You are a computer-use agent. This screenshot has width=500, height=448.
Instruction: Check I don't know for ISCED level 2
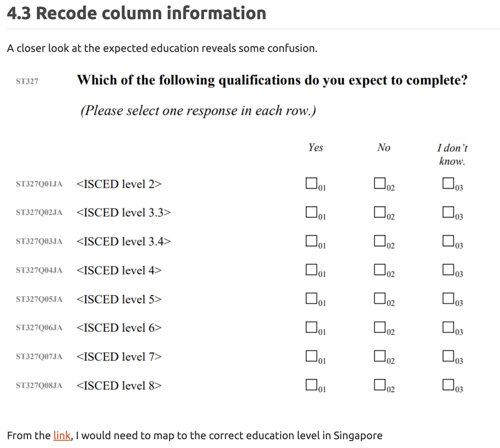click(448, 183)
